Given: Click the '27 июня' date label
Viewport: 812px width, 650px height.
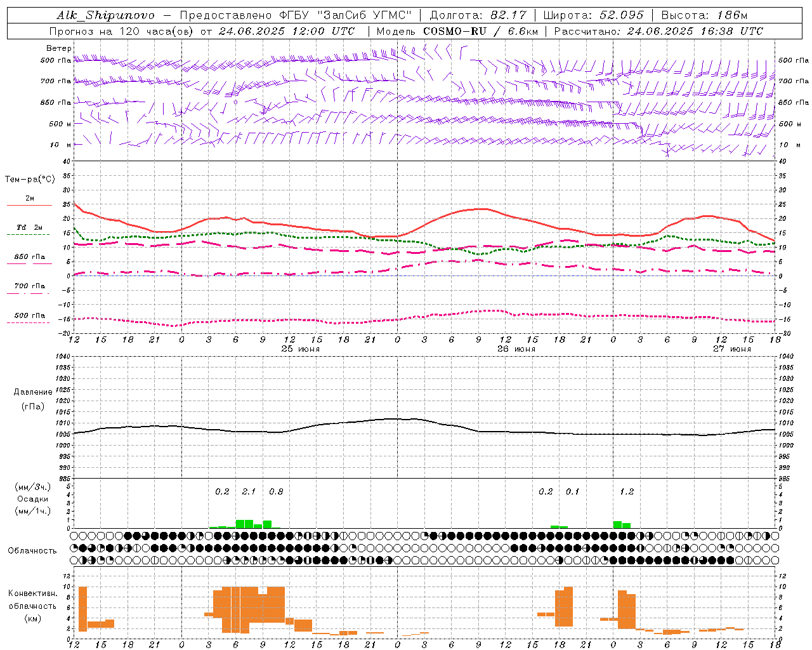Looking at the screenshot, I should click(x=731, y=349).
